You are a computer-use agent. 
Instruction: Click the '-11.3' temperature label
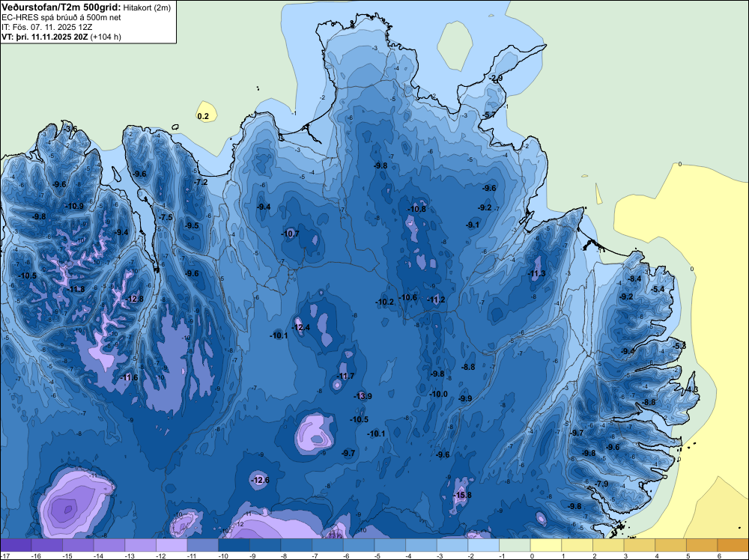(536, 273)
